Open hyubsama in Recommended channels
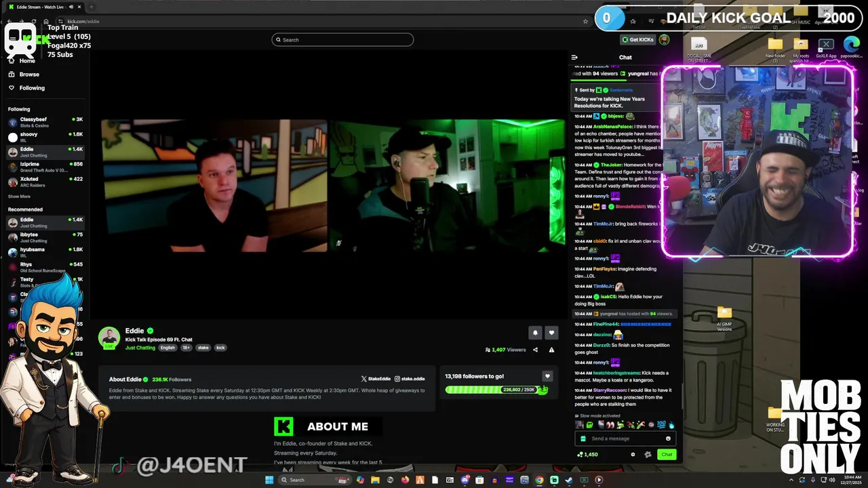The image size is (868, 488). click(x=45, y=251)
